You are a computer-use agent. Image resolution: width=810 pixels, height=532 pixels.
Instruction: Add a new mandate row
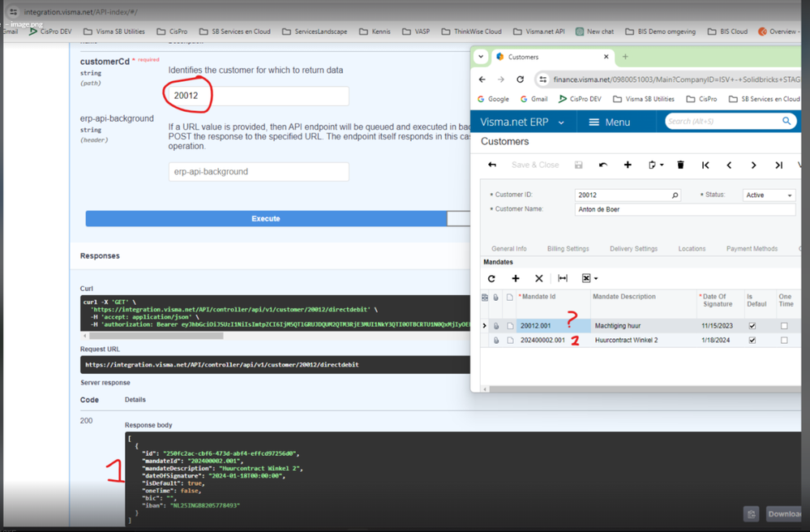pyautogui.click(x=516, y=278)
